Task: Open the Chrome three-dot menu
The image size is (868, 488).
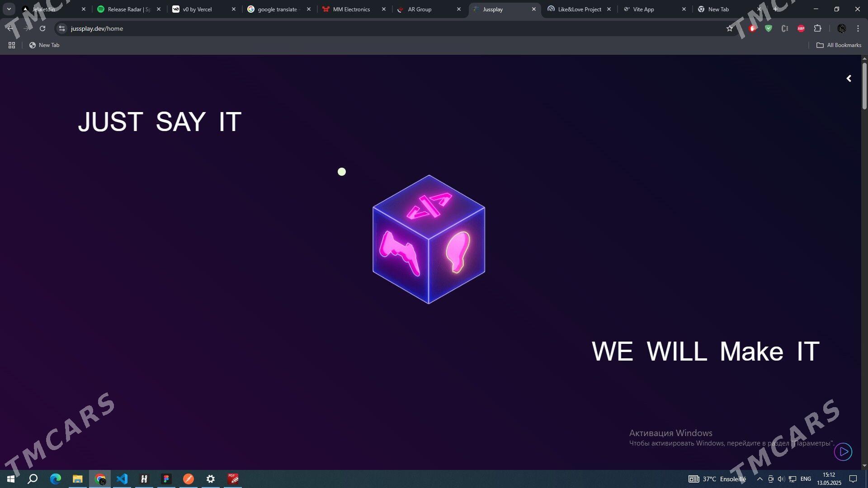Action: (x=858, y=28)
